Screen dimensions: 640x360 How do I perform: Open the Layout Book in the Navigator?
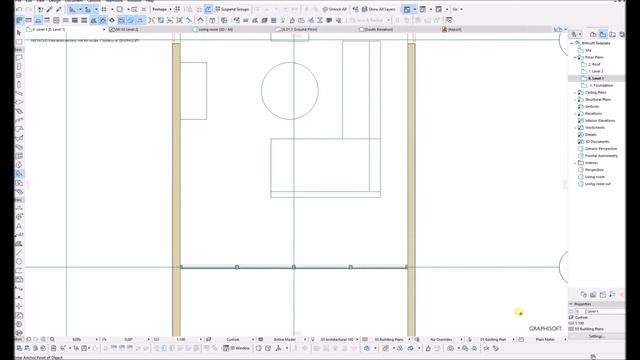612,34
